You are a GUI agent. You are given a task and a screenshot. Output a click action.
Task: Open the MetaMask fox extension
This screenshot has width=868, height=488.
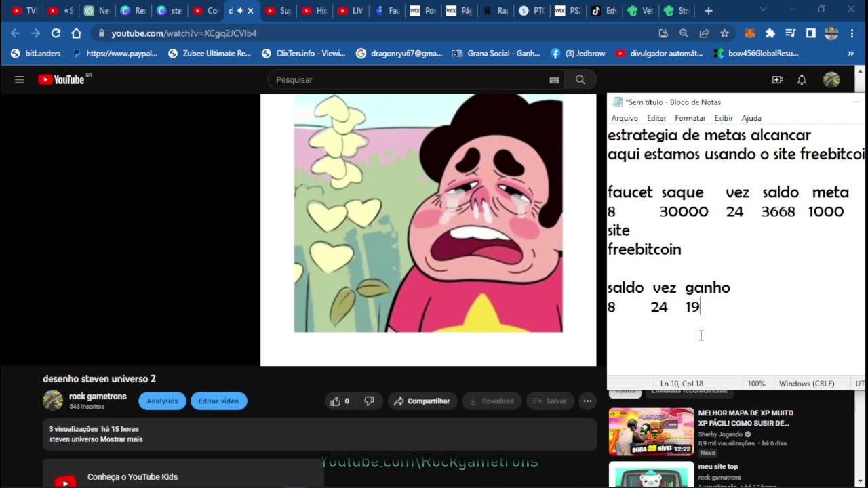tap(750, 33)
